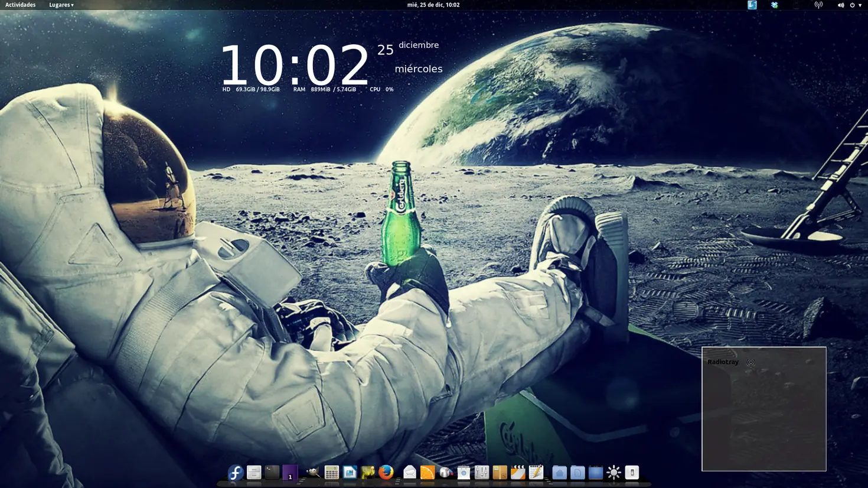Open the Lugares dropdown menu
This screenshot has width=868, height=488.
(x=61, y=5)
